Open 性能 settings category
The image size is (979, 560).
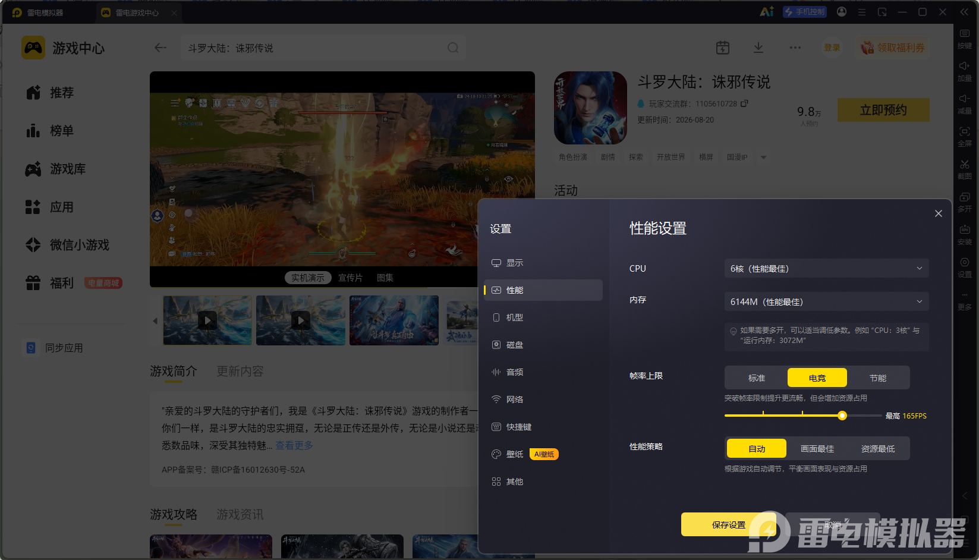(543, 290)
